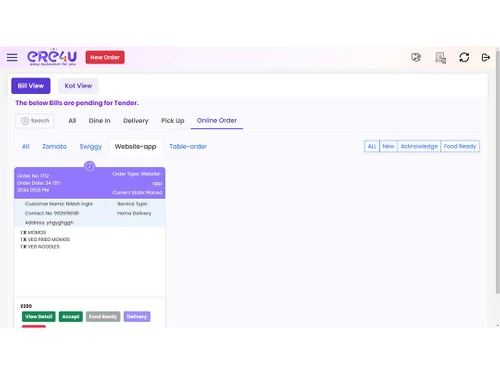Click the Contact No line
Image resolution: width=500 pixels, height=375 pixels.
point(52,213)
